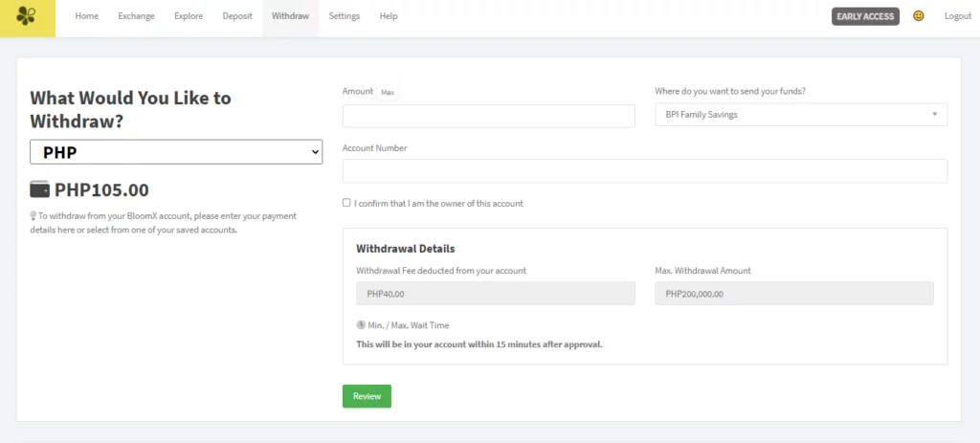Open the smiley face profile icon
The width and height of the screenshot is (980, 443).
click(918, 16)
